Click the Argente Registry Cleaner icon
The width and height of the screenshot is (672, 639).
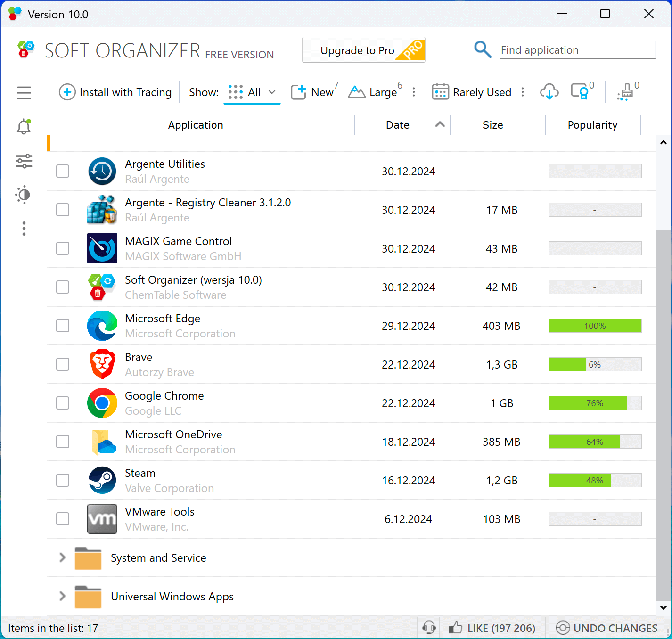[102, 210]
